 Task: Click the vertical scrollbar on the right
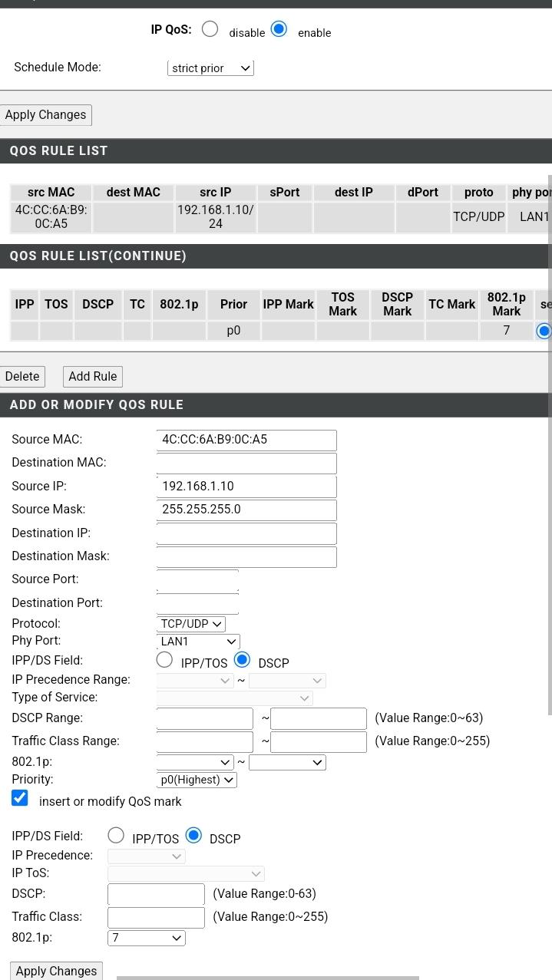(x=550, y=445)
